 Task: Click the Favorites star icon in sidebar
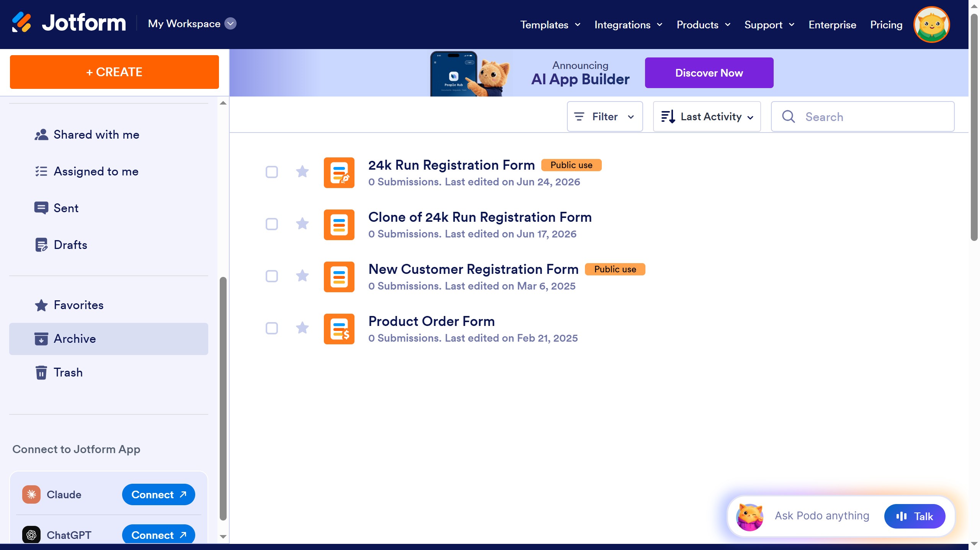41,305
